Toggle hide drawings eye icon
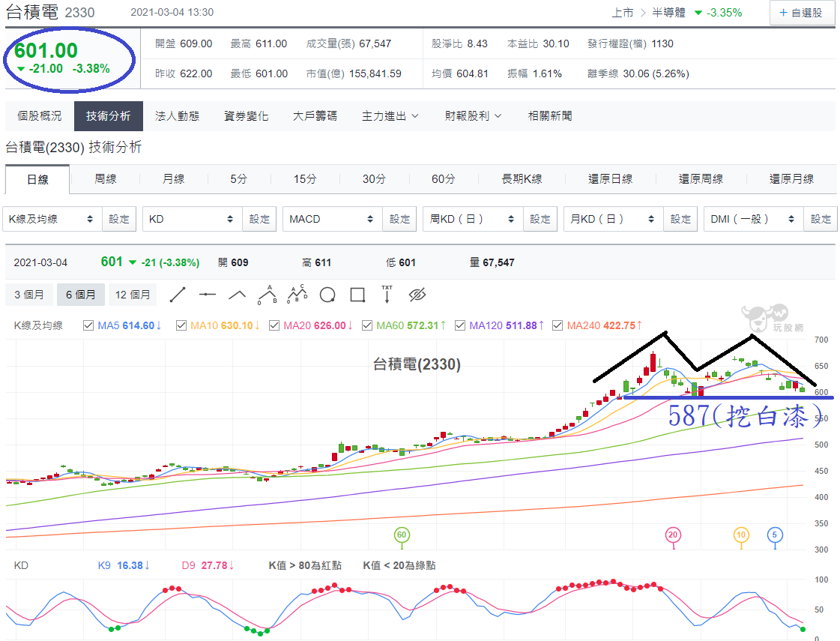This screenshot has height=641, width=840. 417,295
